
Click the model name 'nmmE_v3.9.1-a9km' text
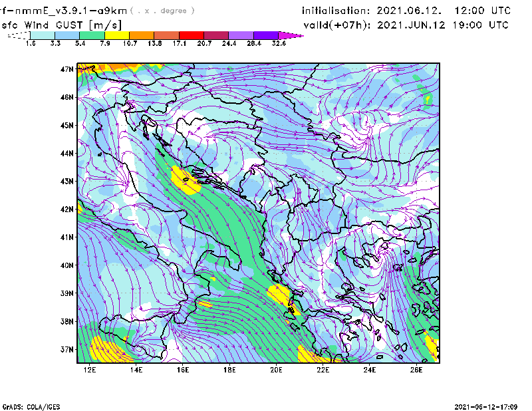(71, 11)
